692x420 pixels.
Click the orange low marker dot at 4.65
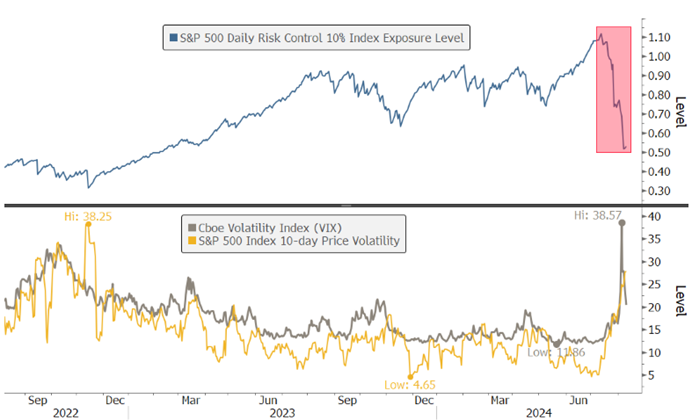pyautogui.click(x=410, y=377)
